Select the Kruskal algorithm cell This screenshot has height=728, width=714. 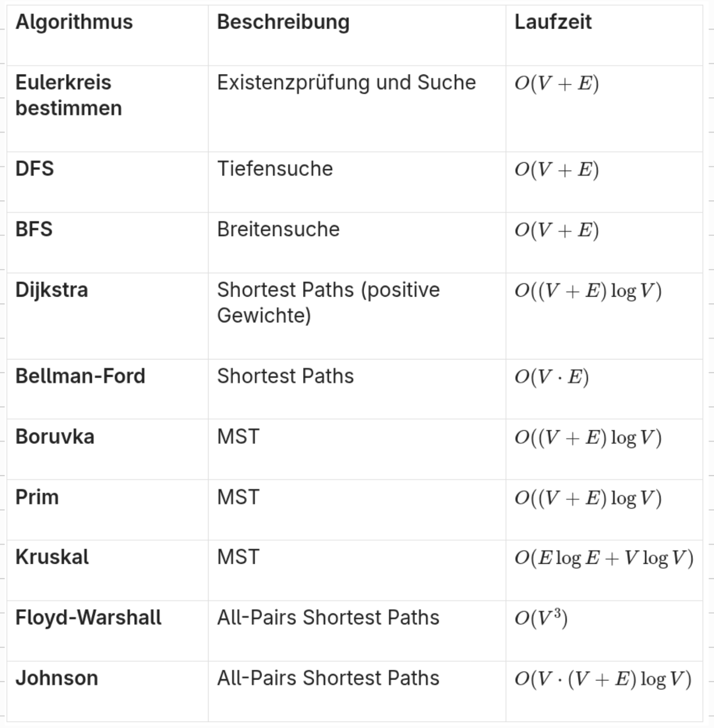[52, 558]
